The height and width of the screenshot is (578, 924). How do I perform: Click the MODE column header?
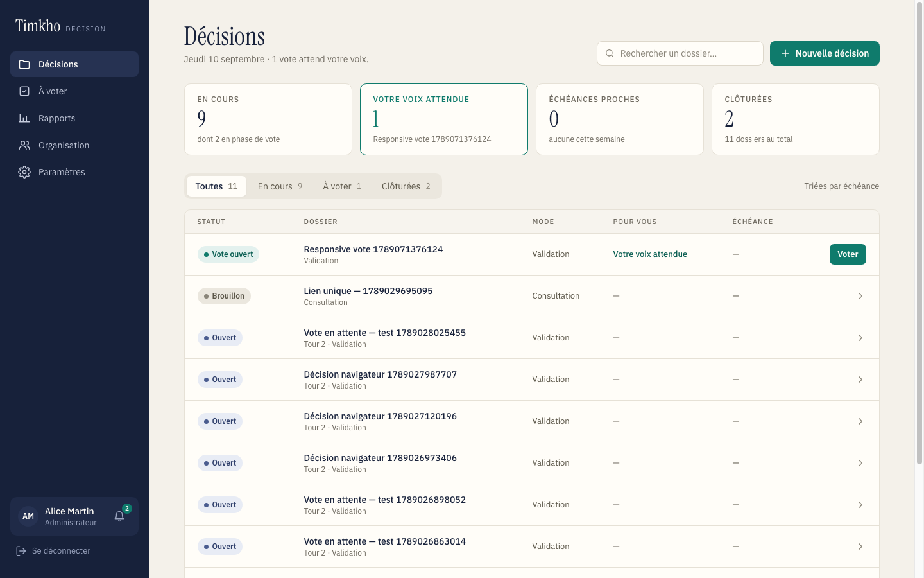pyautogui.click(x=543, y=222)
